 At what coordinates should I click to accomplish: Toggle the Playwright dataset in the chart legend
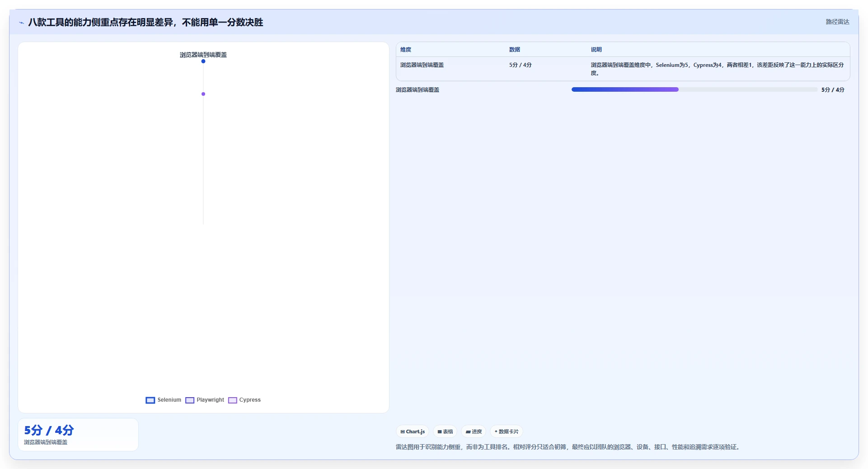click(205, 400)
